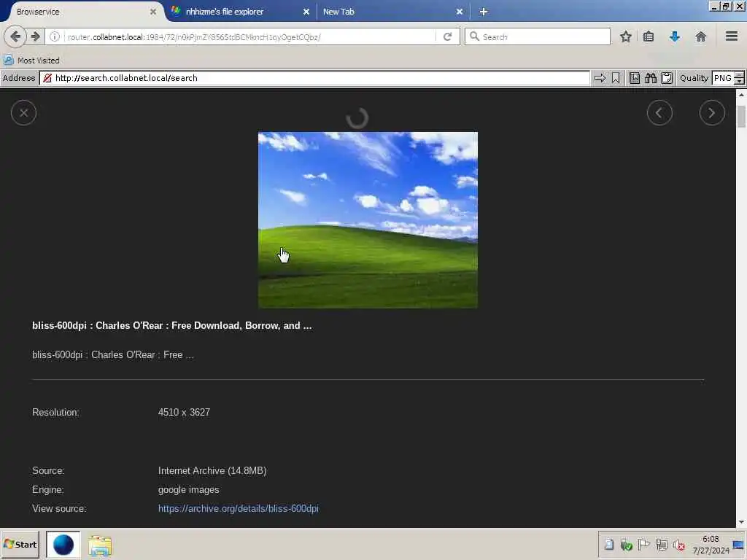
Task: Open the archive.org/details/bliss-600dpi link
Action: pyautogui.click(x=239, y=508)
